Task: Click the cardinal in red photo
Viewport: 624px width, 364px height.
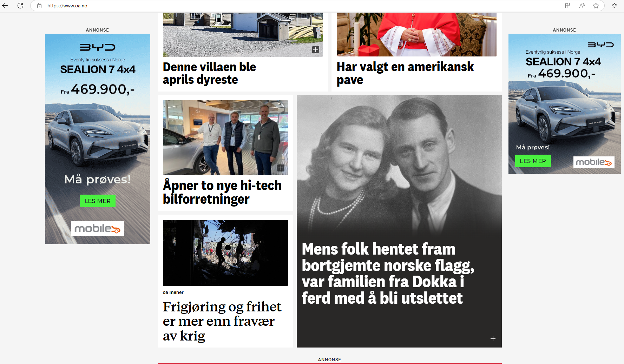Action: click(416, 34)
